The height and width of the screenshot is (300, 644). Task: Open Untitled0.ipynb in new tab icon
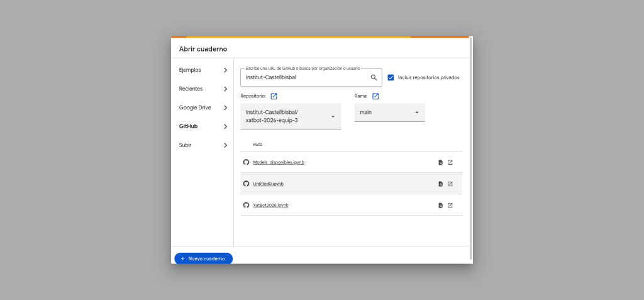(450, 184)
